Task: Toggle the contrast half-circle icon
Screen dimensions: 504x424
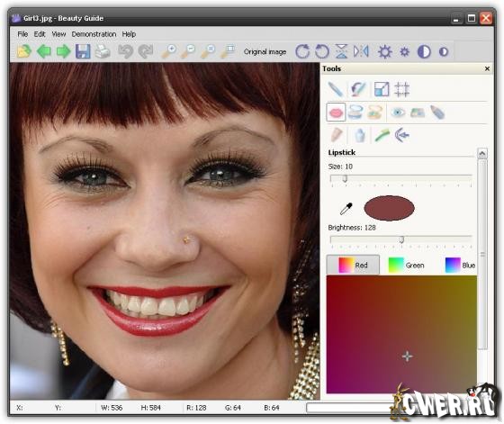Action: pos(424,51)
